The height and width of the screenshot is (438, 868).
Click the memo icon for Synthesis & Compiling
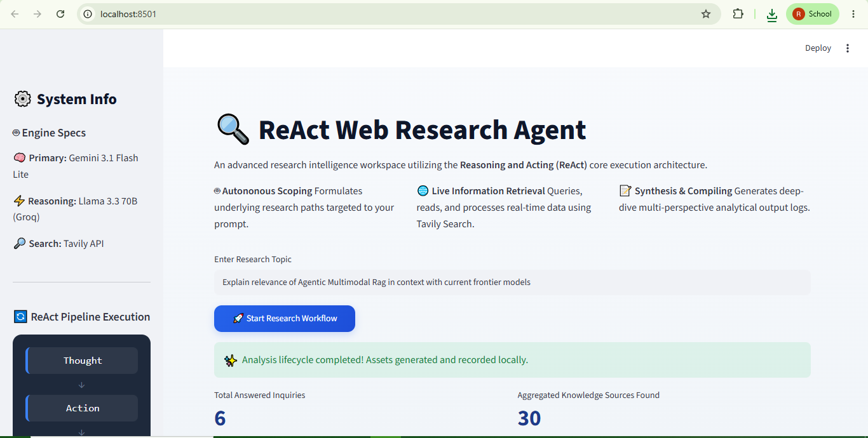pos(625,191)
